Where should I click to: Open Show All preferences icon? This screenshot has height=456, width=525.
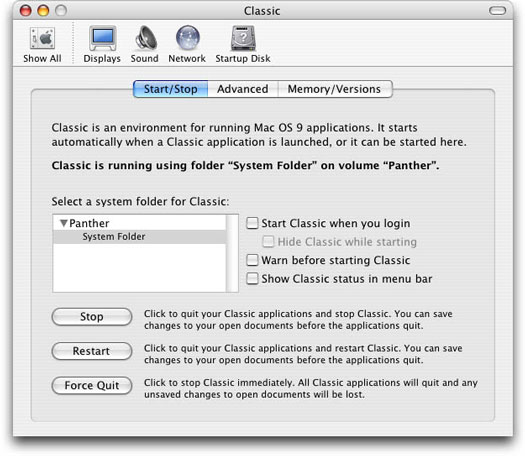[x=43, y=45]
